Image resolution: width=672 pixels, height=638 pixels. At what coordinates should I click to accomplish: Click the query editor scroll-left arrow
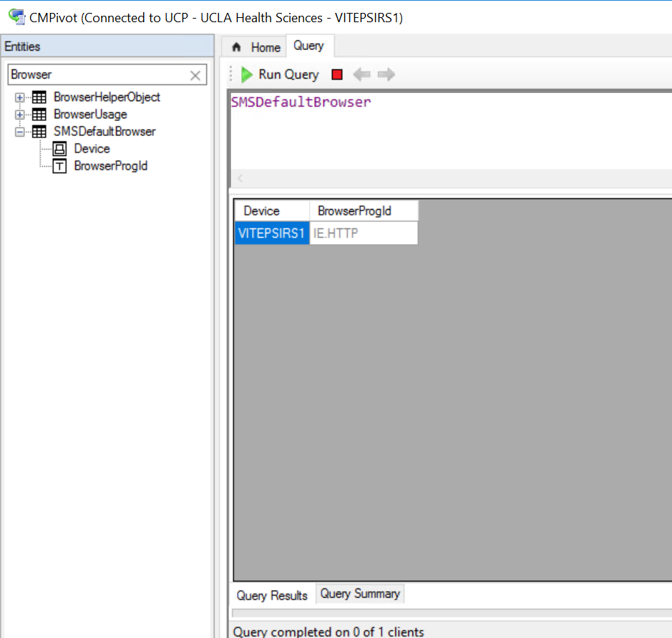coord(240,178)
